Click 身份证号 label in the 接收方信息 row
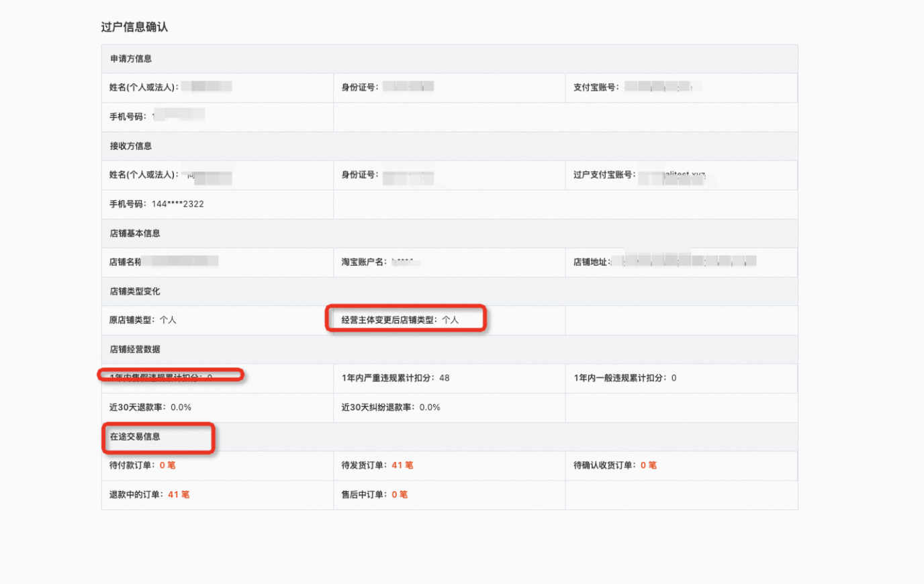 (360, 175)
